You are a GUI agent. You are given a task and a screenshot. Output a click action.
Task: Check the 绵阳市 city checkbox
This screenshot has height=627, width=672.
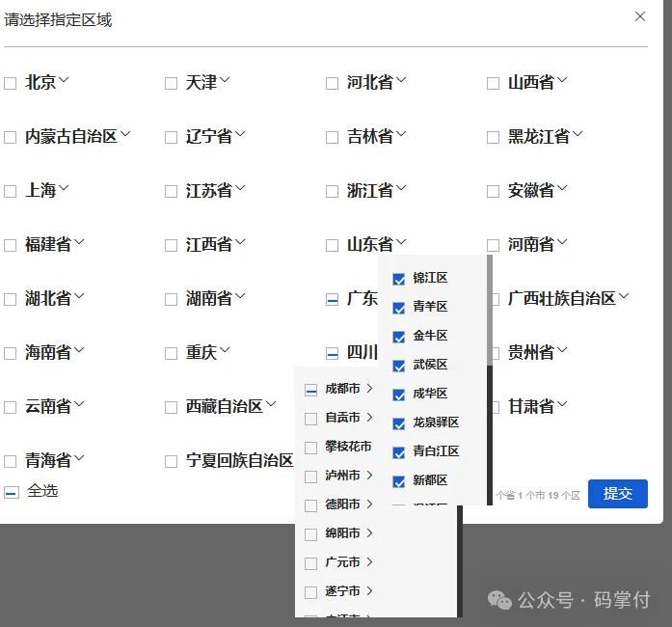310,534
